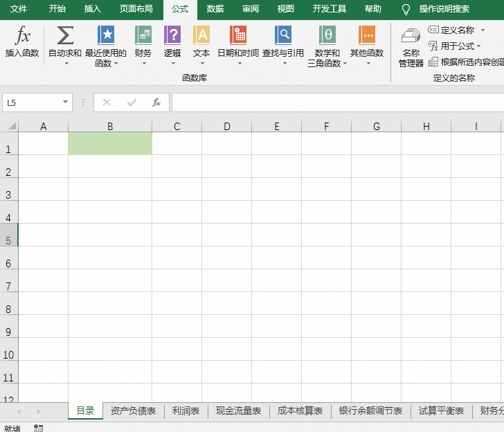Screen dimensions: 504x432
Task: Click column header D
Action: pos(227,126)
